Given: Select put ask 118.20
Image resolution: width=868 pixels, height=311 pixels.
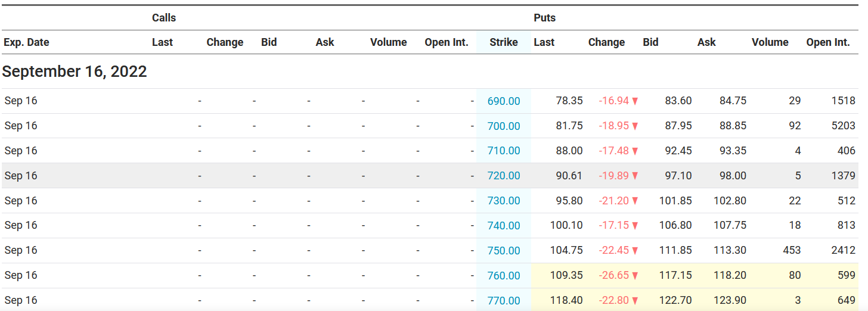Looking at the screenshot, I should (730, 275).
